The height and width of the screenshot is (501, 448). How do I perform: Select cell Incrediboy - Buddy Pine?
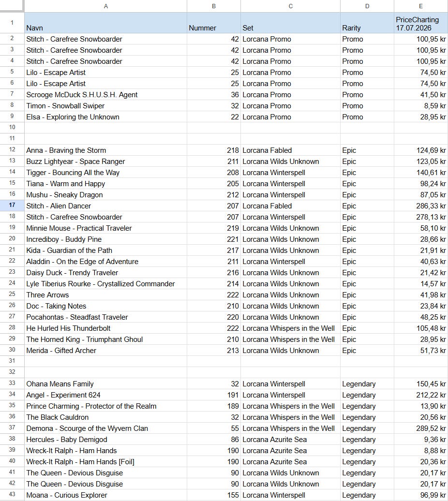106,239
